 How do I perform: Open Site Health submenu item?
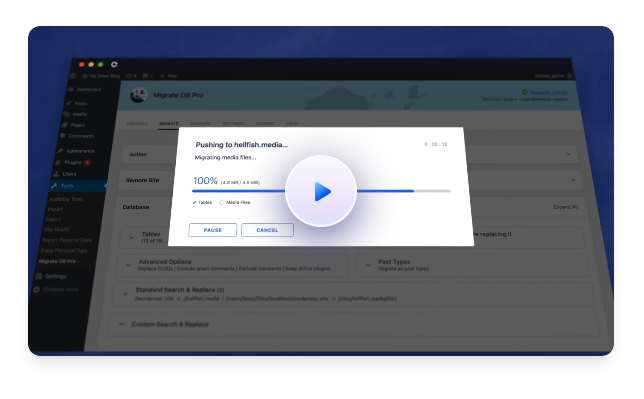[x=57, y=230]
